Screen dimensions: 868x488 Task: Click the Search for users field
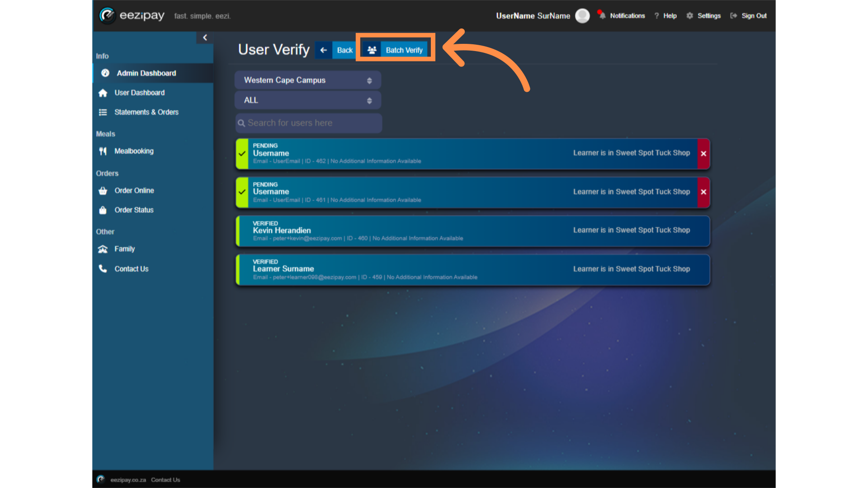(309, 123)
